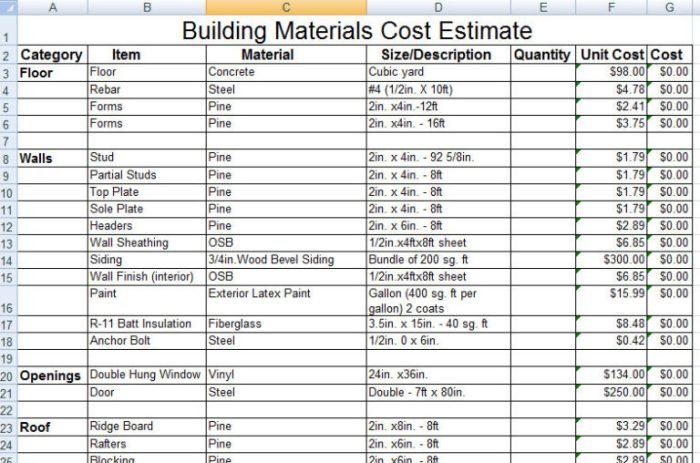
Task: Click the $250.00 unit cost cell
Action: [x=611, y=392]
